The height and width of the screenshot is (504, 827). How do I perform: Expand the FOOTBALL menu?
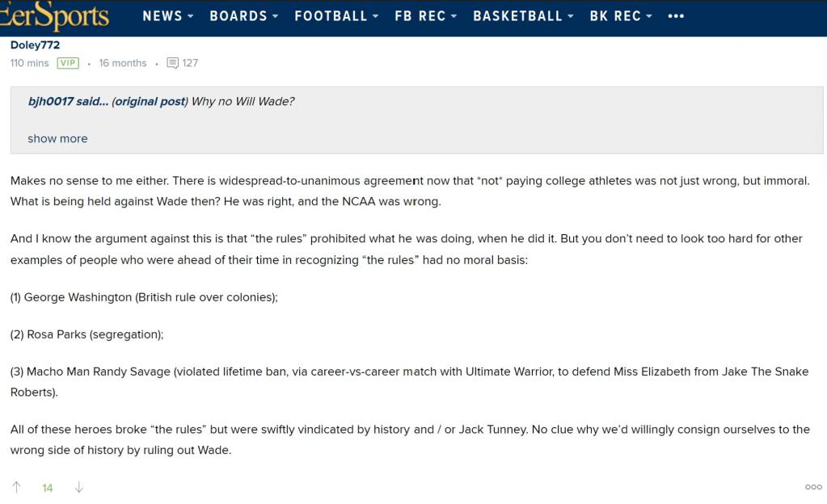[x=336, y=16]
